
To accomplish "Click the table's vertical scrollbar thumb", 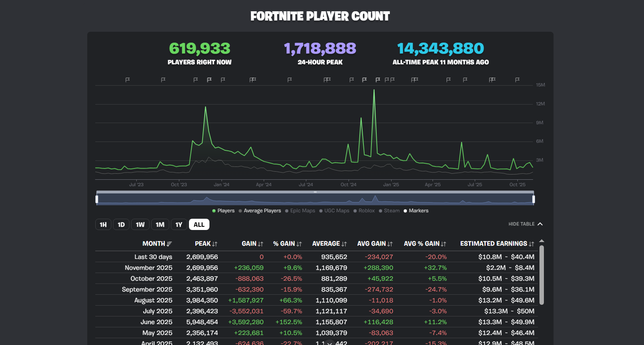I will pyautogui.click(x=541, y=275).
